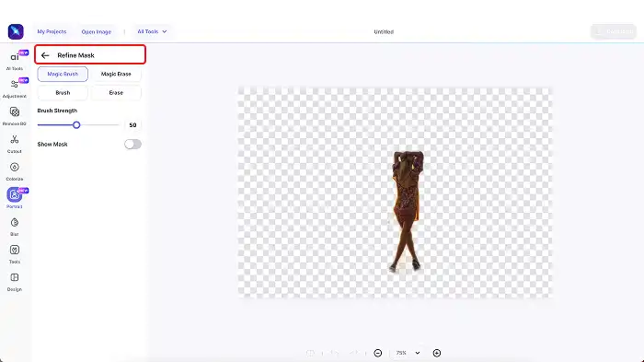Select the Cutout scissors tool

tap(15, 144)
